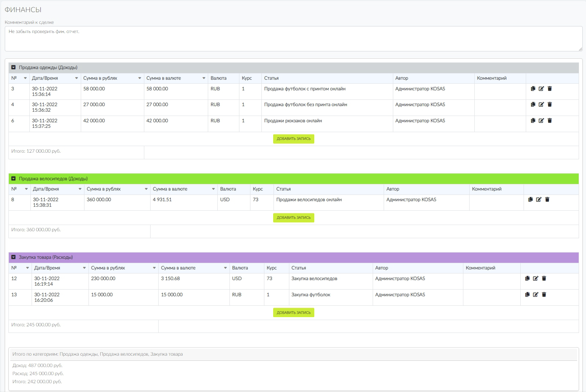Edit record 13 Закупка футболок
Viewport: 586px width, 392px height.
point(536,294)
